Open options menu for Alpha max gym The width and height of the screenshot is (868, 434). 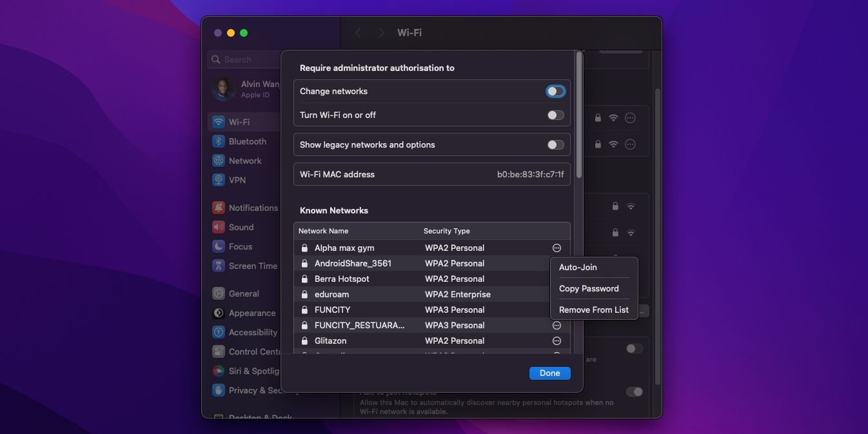pos(556,248)
